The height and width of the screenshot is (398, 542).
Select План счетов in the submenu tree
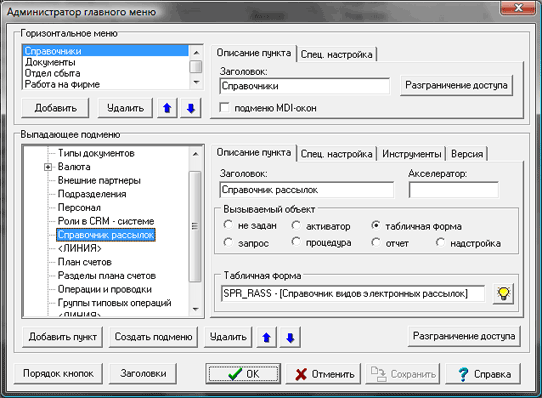[x=85, y=262]
